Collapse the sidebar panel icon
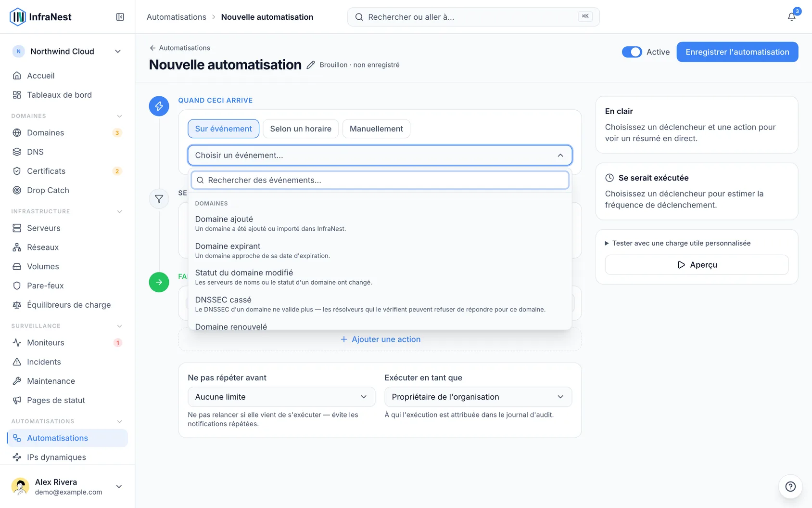This screenshot has width=812, height=508. 120,17
